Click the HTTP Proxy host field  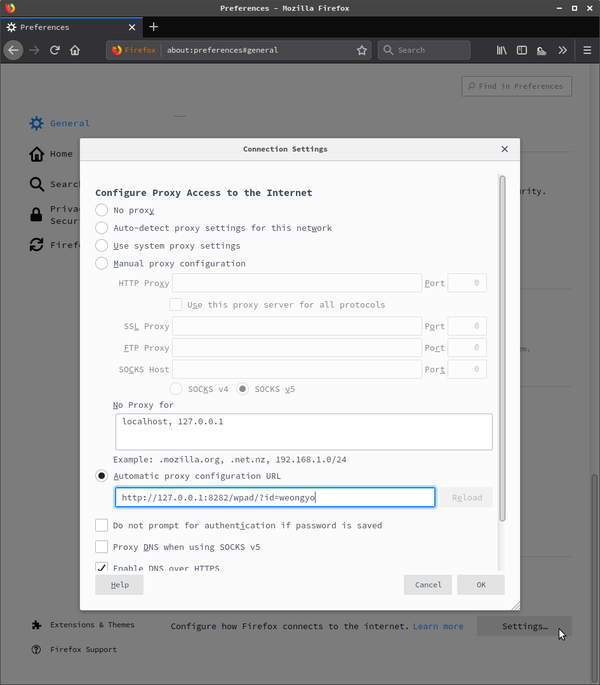click(297, 283)
